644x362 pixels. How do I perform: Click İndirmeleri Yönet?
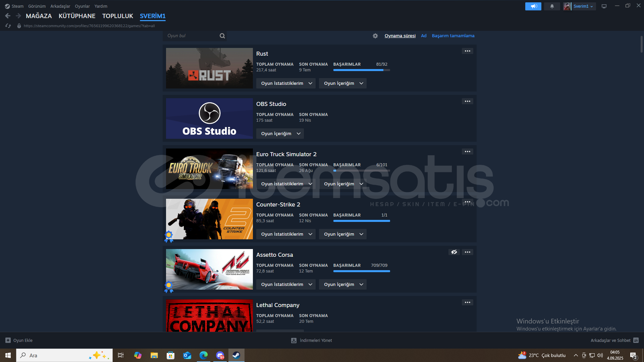(316, 340)
